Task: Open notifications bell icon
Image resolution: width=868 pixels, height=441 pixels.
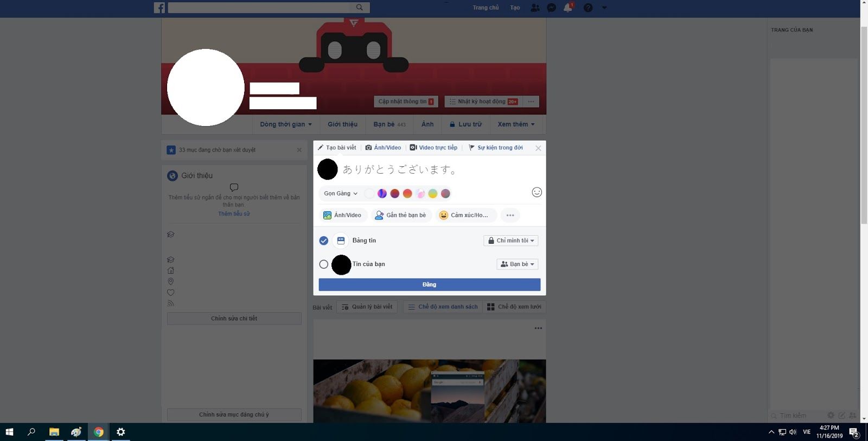Action: click(x=568, y=8)
